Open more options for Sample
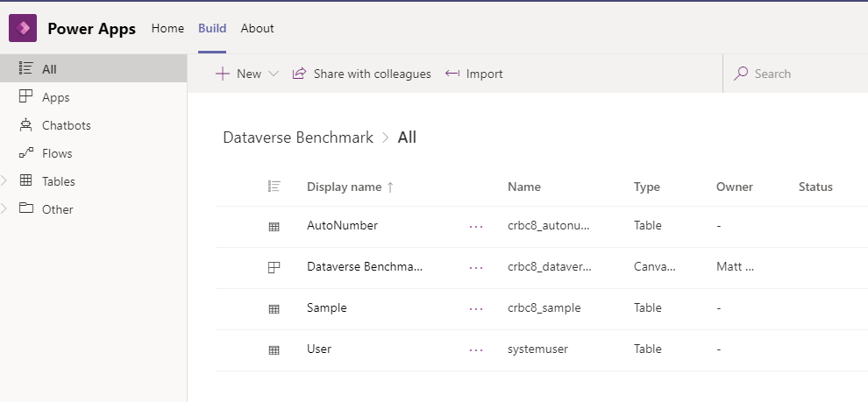This screenshot has width=868, height=402. coord(475,308)
